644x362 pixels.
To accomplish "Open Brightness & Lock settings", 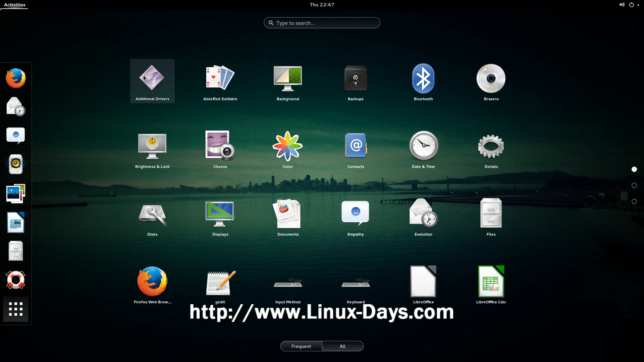I will point(152,149).
